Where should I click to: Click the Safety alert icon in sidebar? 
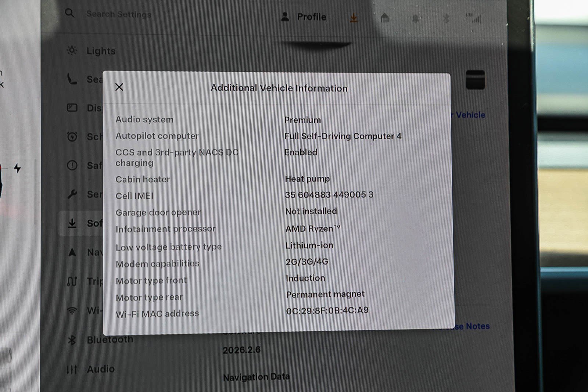coord(72,165)
